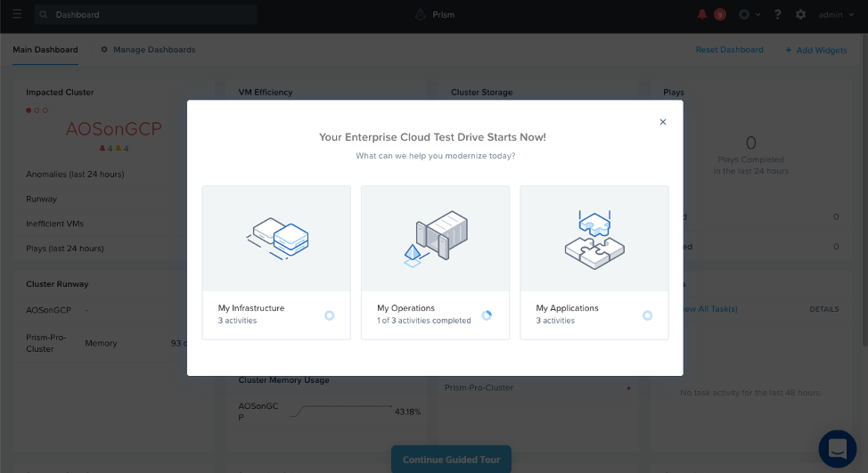Screen dimensions: 868x473
Task: Click the My Infrastructure stacked-blocks illustration
Action: point(276,238)
